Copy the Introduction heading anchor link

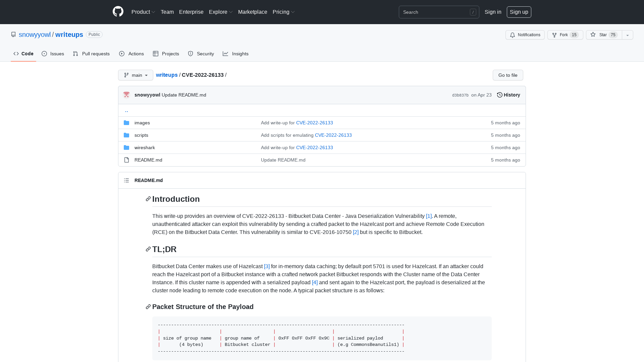(x=148, y=199)
